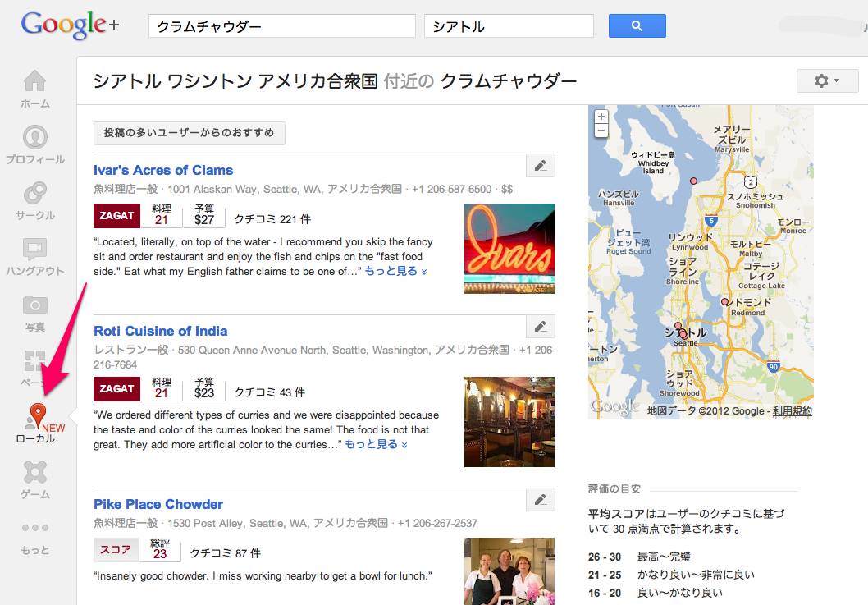Click クチコミ 221 件 review count
This screenshot has height=605, width=868.
272,219
